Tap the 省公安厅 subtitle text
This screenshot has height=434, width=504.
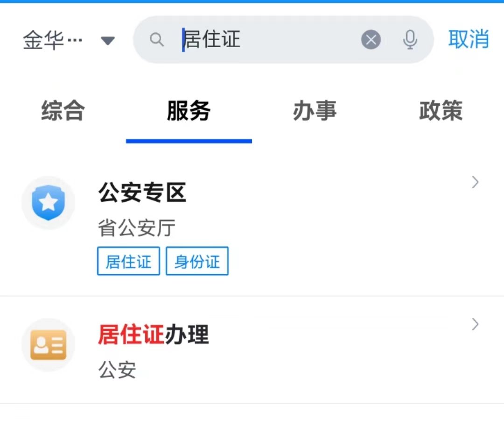click(137, 228)
